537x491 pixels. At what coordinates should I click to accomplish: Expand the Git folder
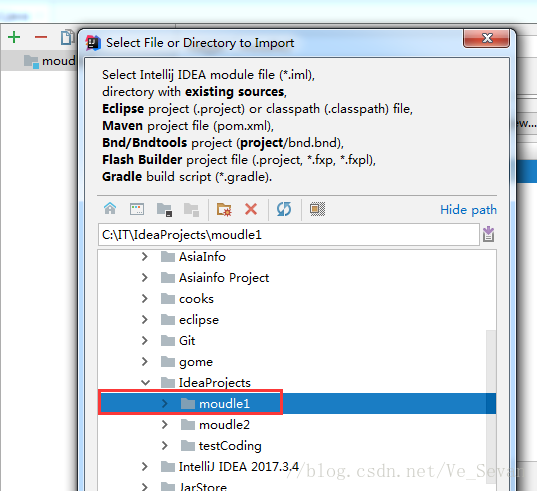145,340
